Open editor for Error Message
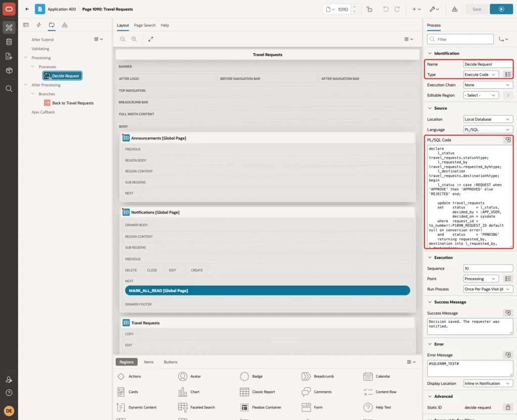 508,355
